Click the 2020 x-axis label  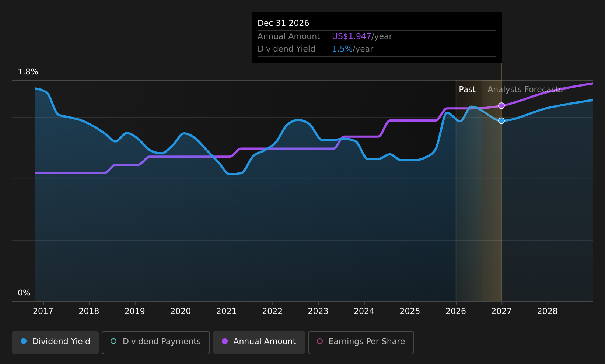click(x=181, y=311)
